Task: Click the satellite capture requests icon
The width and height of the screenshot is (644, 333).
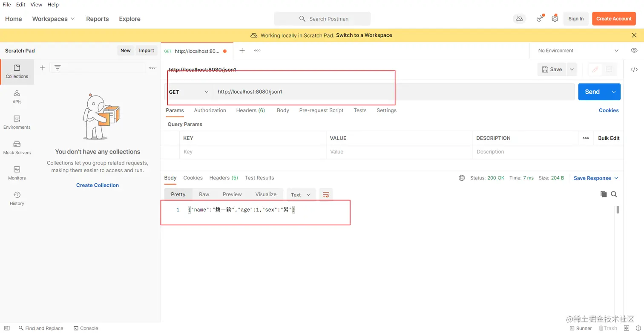Action: [540, 18]
